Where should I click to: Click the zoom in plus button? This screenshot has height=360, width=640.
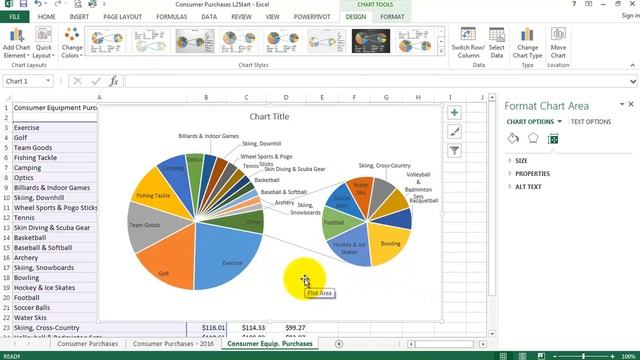pos(612,356)
